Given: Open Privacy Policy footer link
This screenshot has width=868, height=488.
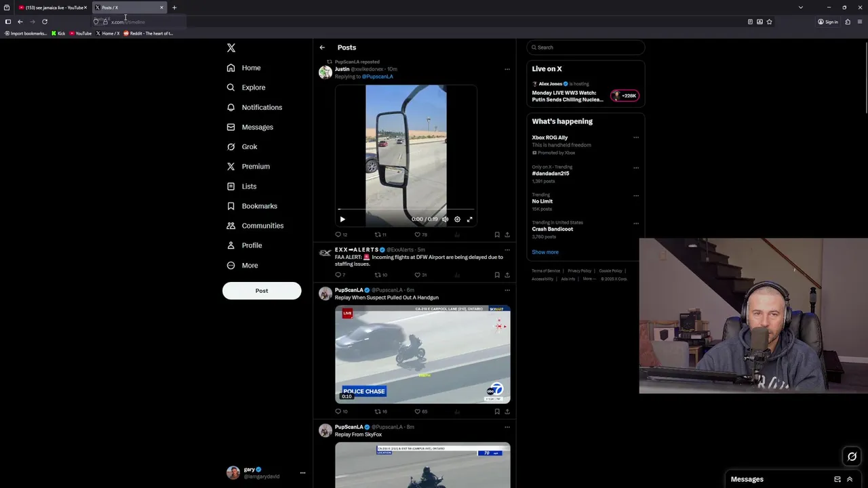Looking at the screenshot, I should pyautogui.click(x=580, y=271).
